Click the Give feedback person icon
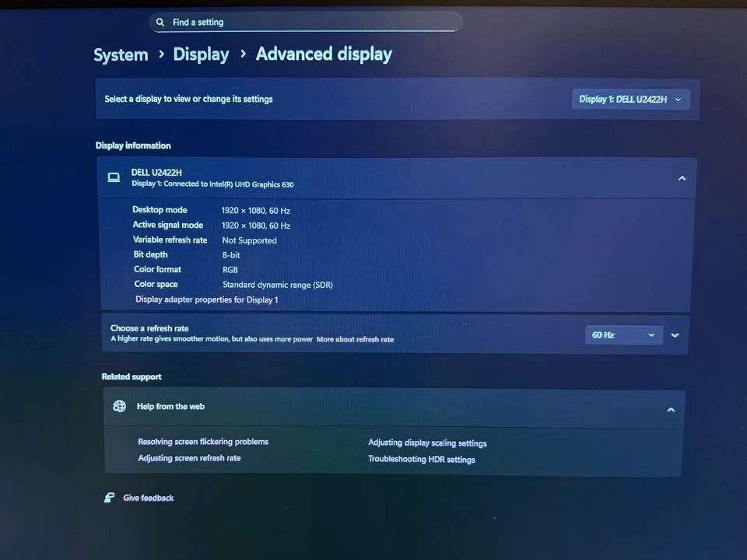Viewport: 747px width, 560px height. [x=109, y=498]
